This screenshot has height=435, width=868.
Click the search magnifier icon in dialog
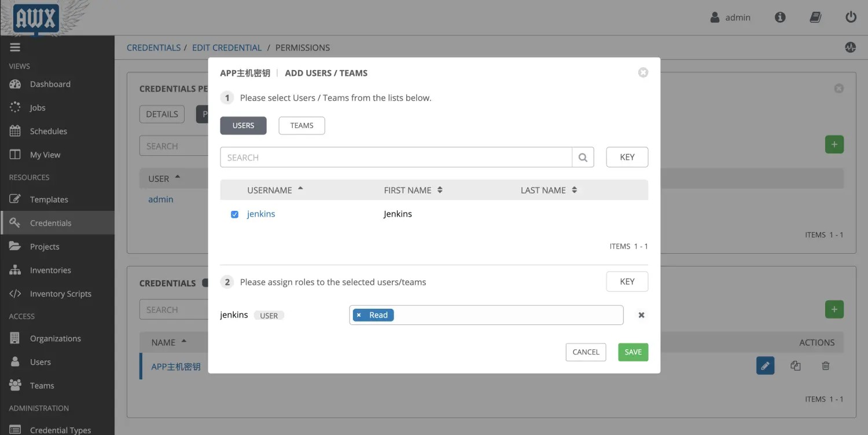click(583, 158)
